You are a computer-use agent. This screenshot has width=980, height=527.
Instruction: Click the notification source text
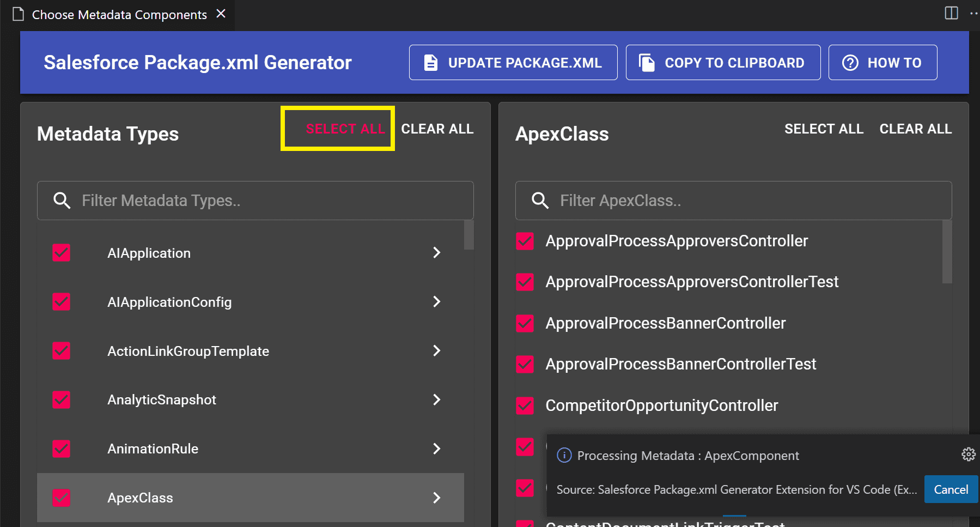(x=736, y=489)
